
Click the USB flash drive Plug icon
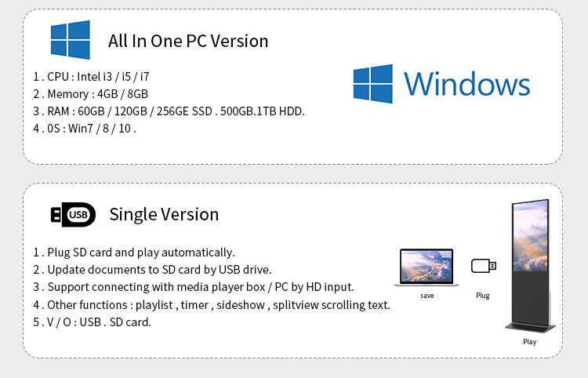(483, 267)
